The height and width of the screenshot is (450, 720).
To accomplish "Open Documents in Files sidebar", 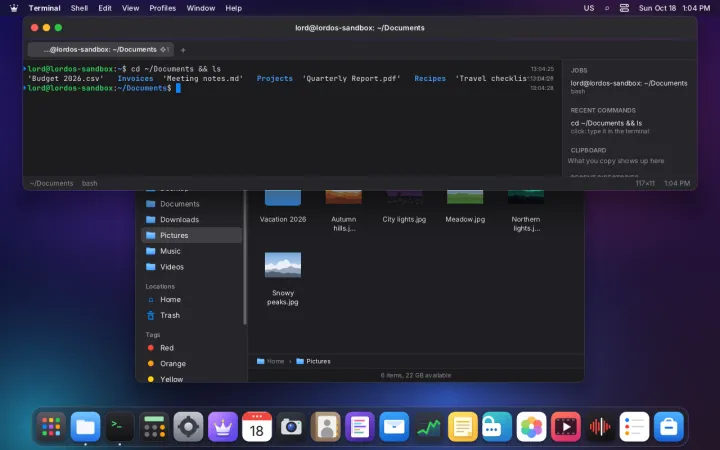I will (x=191, y=204).
